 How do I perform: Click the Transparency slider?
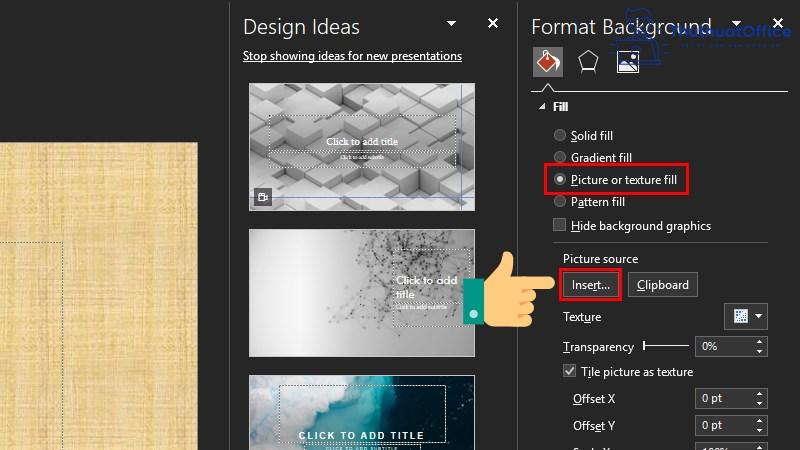(x=665, y=346)
